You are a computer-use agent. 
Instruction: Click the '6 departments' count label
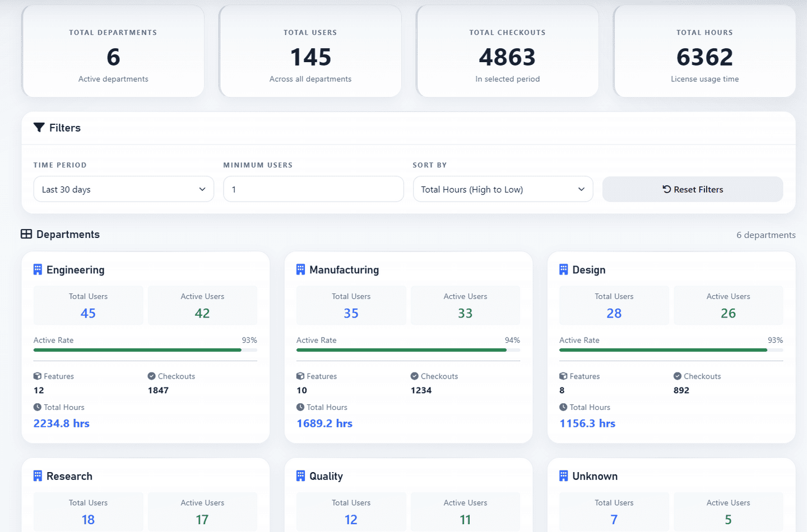pos(766,235)
